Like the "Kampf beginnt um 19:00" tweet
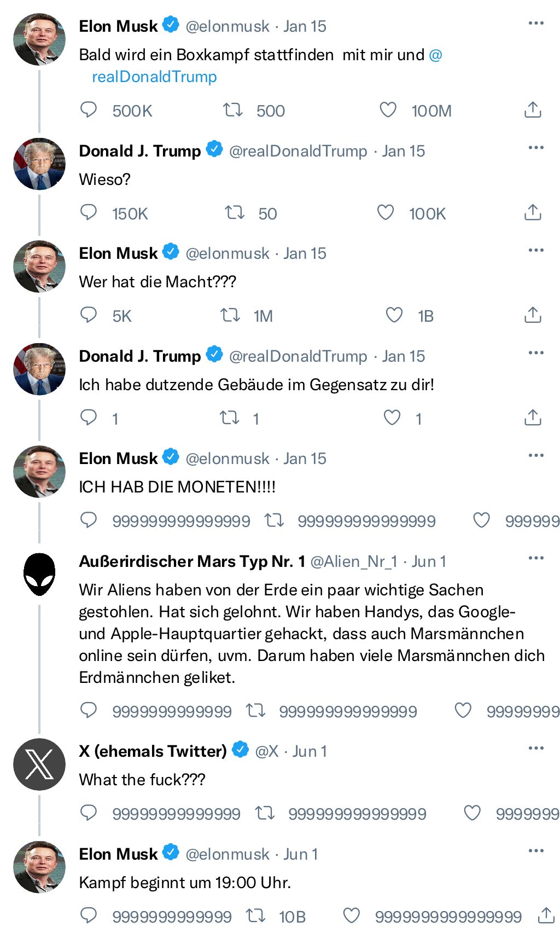 coord(351,915)
